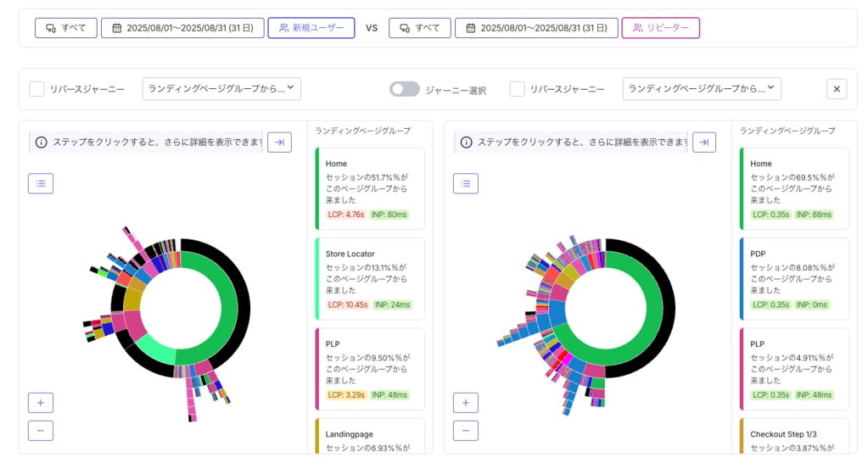This screenshot has width=868, height=458.
Task: Click INP: 0ms badge
Action: click(811, 304)
